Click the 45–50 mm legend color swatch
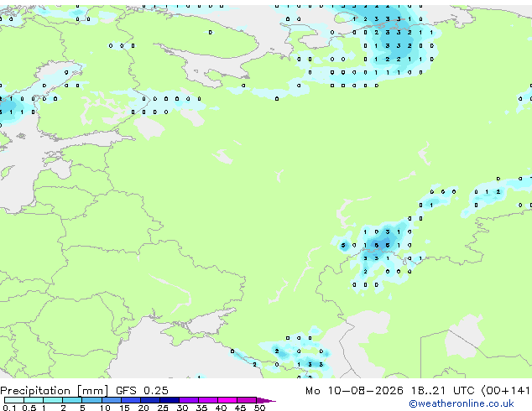 click(247, 400)
